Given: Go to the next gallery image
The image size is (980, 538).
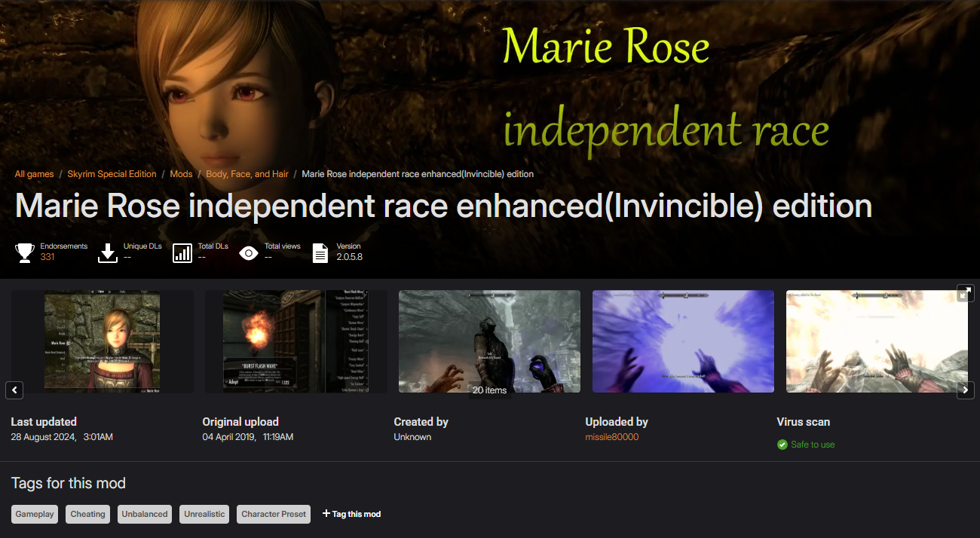Looking at the screenshot, I should point(965,390).
